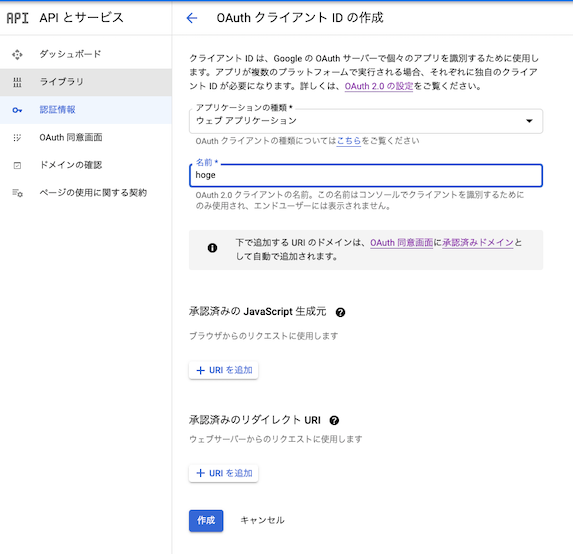Click the 承認済みのリダイレクト URI heading
573x554 pixels.
pyautogui.click(x=255, y=420)
